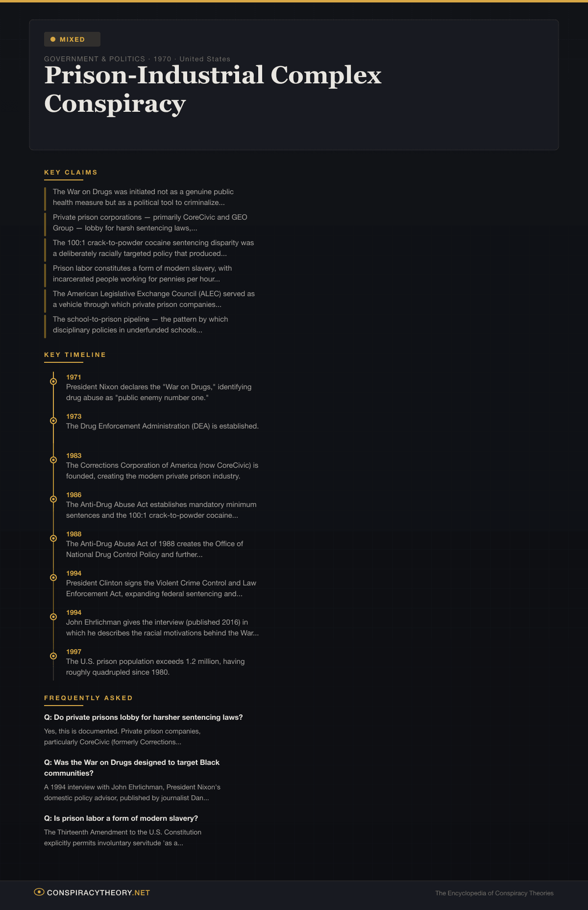Viewport: 588px width, 910px height.
Task: Select the 1986 timeline marker dot
Action: [53, 499]
